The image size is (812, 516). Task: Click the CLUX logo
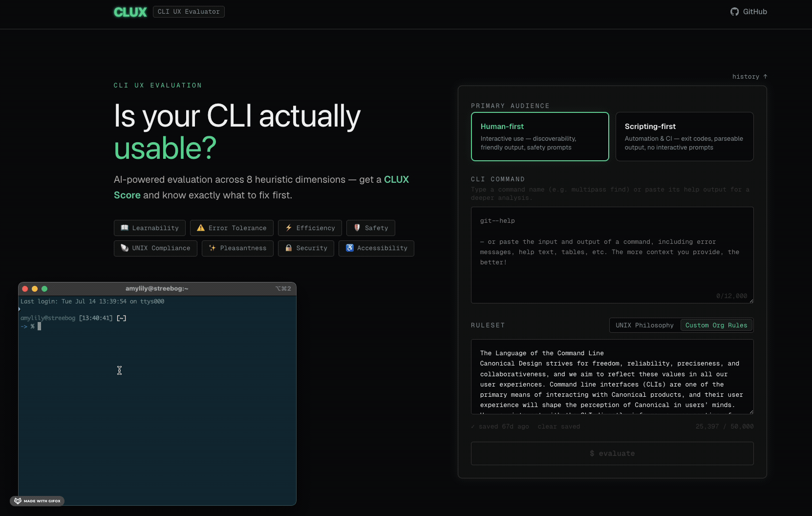130,12
